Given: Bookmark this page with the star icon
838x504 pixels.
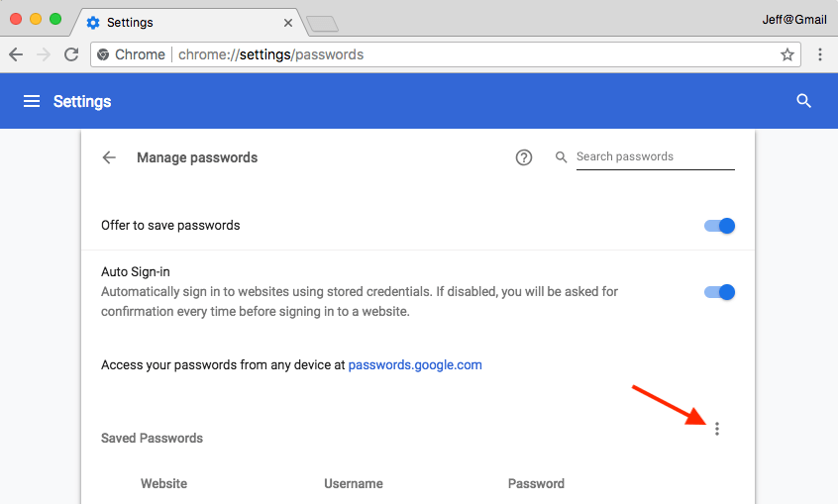Looking at the screenshot, I should coord(787,54).
